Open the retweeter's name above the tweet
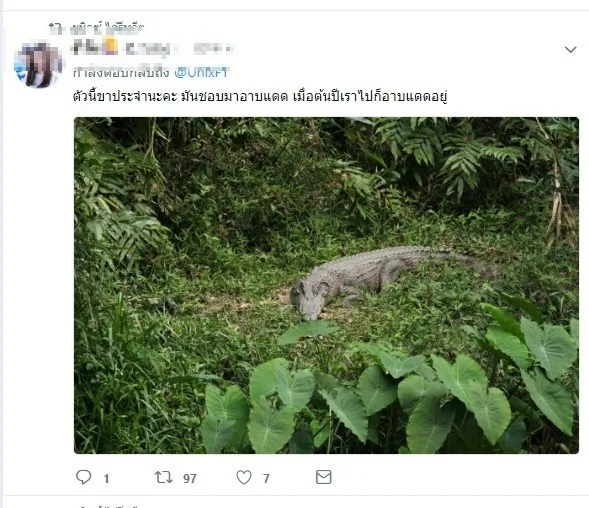 107,28
